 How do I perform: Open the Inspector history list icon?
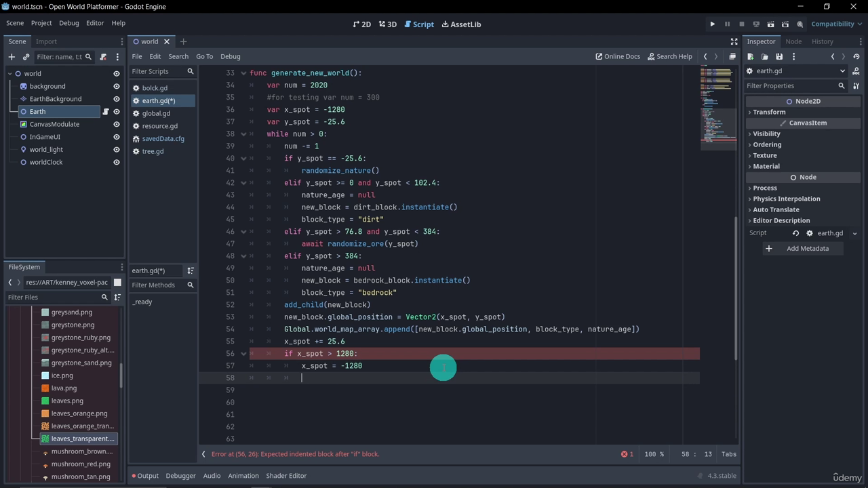pyautogui.click(x=856, y=57)
